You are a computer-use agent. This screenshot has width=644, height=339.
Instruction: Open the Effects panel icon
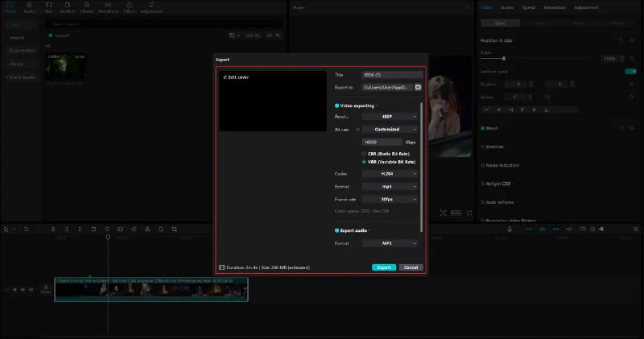coord(86,6)
